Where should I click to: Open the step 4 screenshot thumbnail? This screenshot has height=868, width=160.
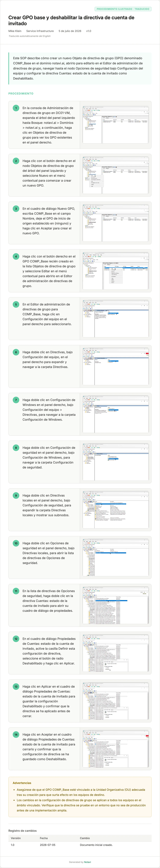(x=116, y=271)
